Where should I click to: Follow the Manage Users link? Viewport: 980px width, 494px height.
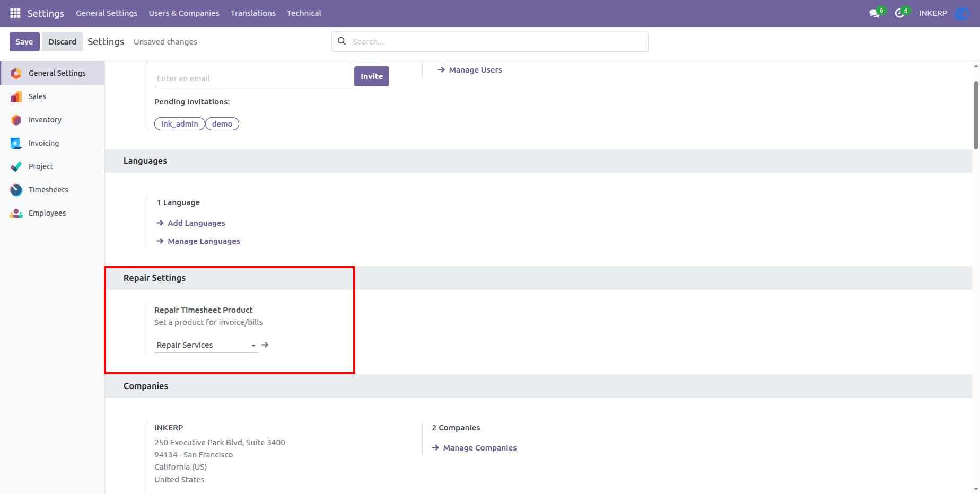(470, 70)
